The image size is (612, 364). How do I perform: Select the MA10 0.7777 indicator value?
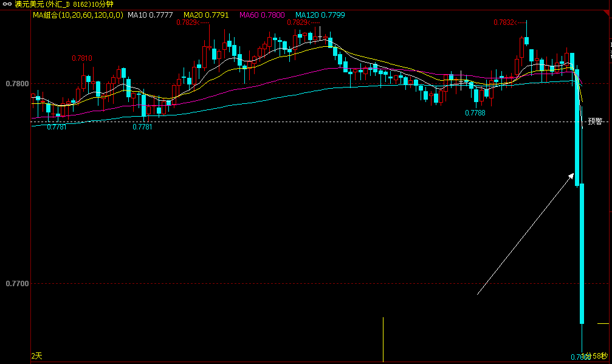(150, 15)
